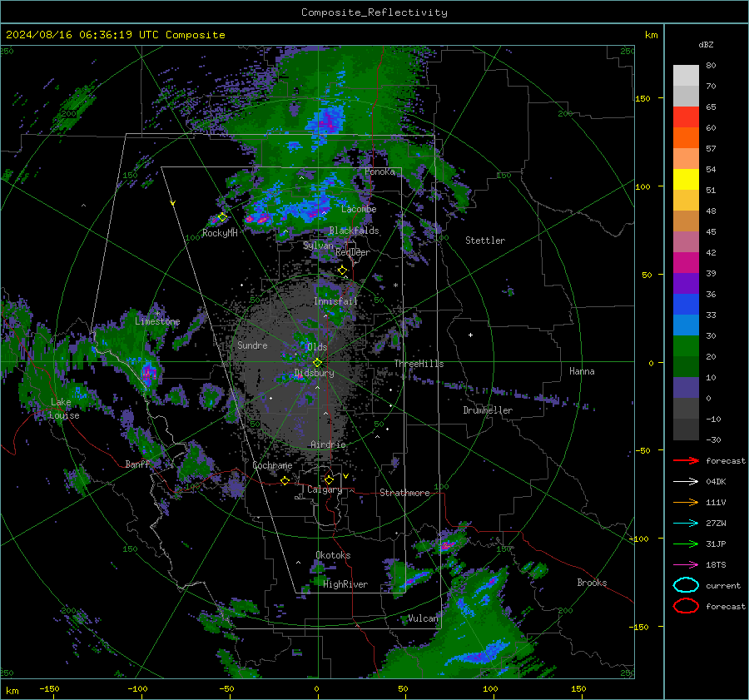Click the Cochrane town label
Image resolution: width=749 pixels, height=700 pixels.
(272, 465)
